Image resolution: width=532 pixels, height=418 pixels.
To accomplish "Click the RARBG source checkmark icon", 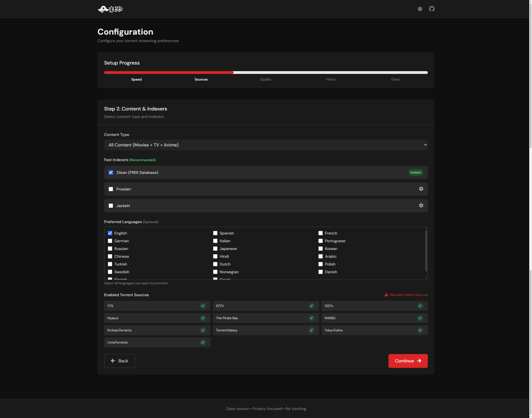I will [x=420, y=318].
